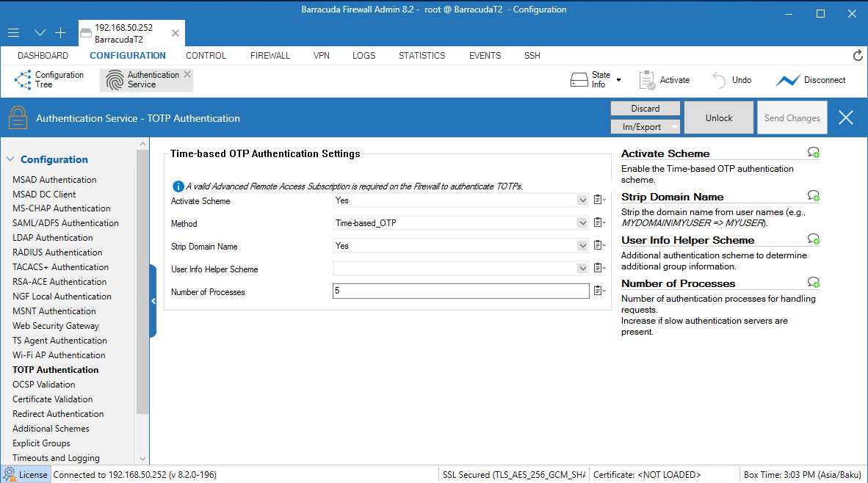Image resolution: width=868 pixels, height=483 pixels.
Task: Open the tab list chevron dropdown
Action: [x=40, y=33]
